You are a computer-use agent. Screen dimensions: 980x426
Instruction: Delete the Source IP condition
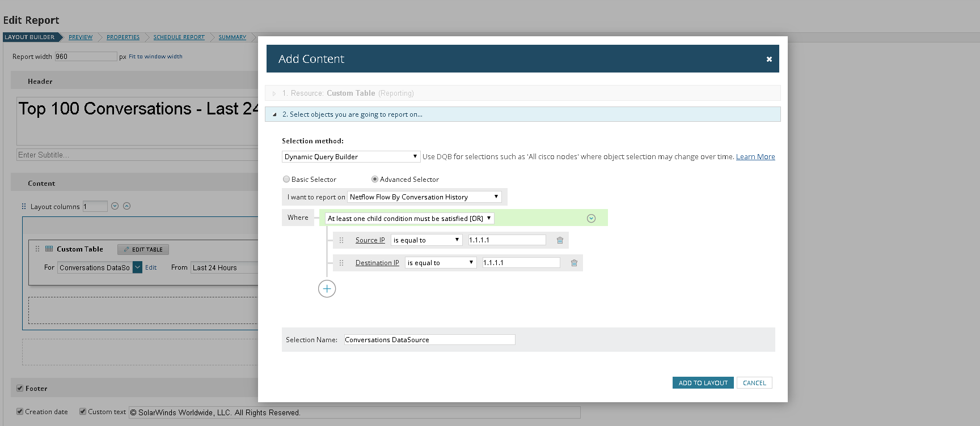560,240
